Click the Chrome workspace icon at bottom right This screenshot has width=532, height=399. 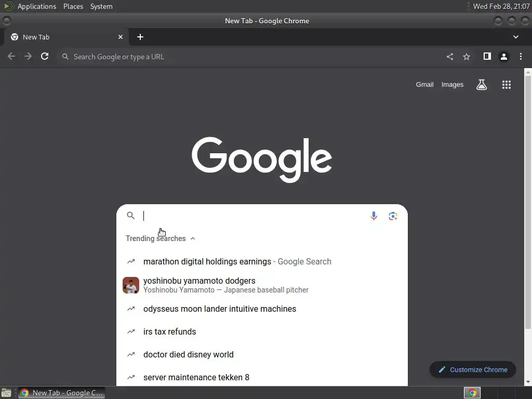472,393
